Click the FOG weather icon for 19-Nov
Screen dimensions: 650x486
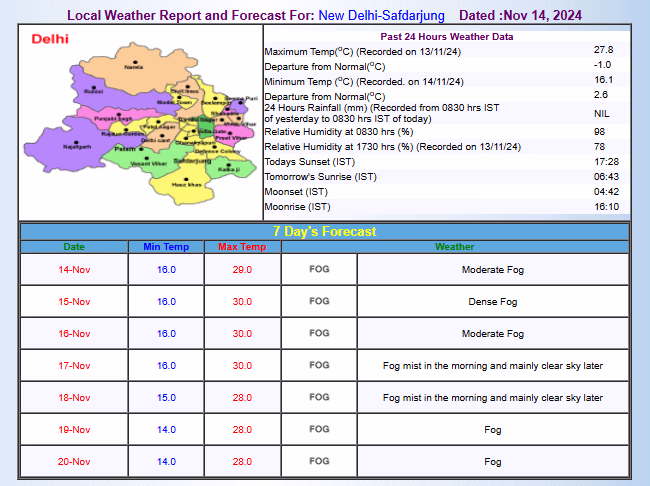[319, 429]
